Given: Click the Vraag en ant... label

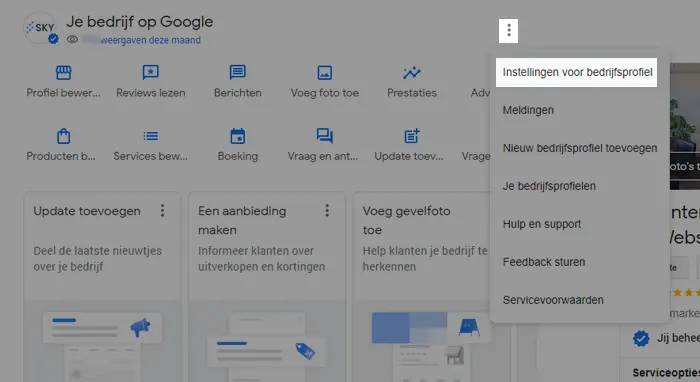Looking at the screenshot, I should [x=323, y=156].
